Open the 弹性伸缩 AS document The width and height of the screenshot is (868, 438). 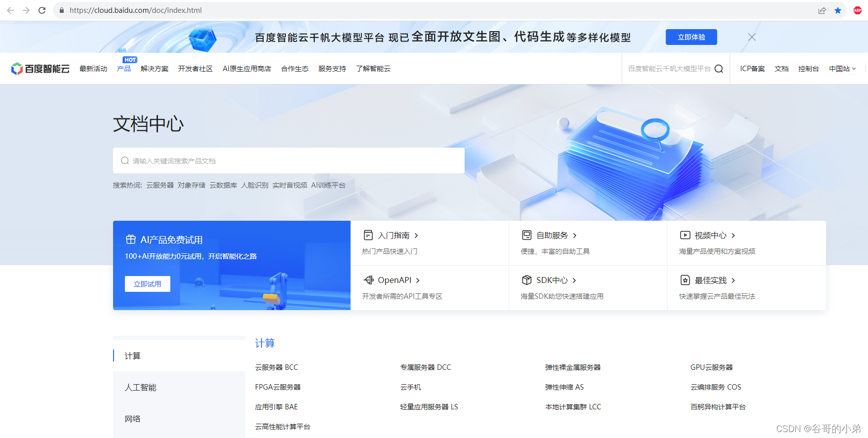564,387
